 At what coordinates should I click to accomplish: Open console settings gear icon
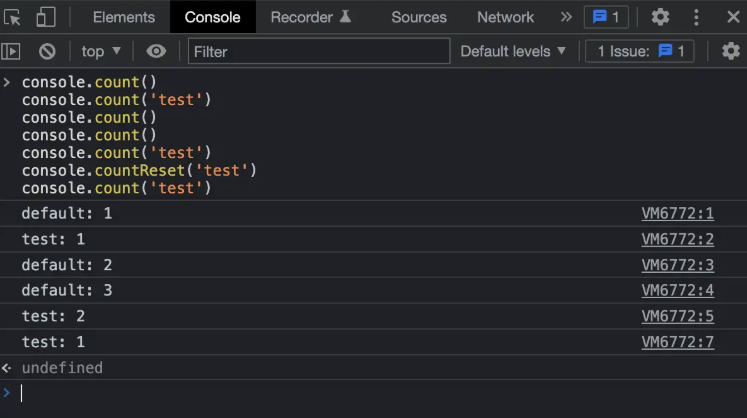(x=730, y=51)
